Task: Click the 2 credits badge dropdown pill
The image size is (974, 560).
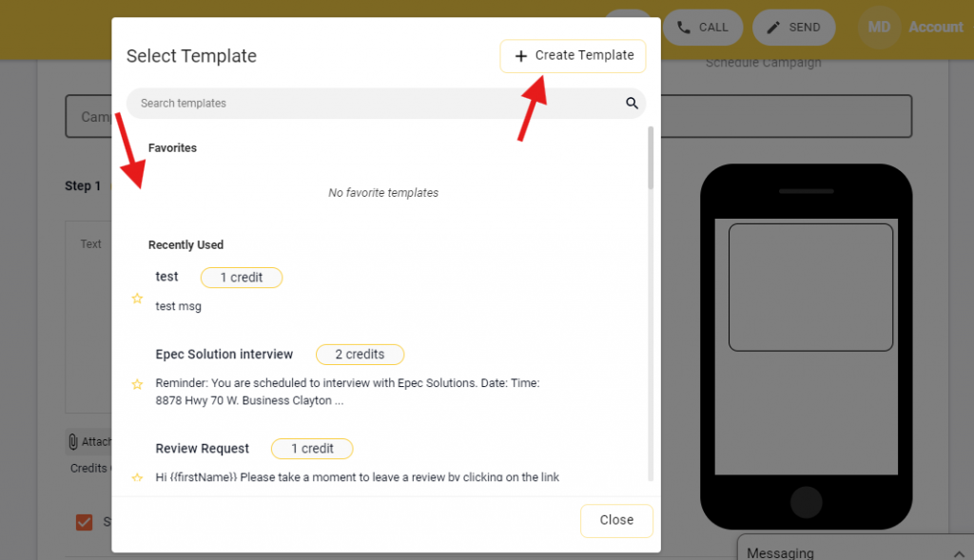Action: tap(360, 354)
